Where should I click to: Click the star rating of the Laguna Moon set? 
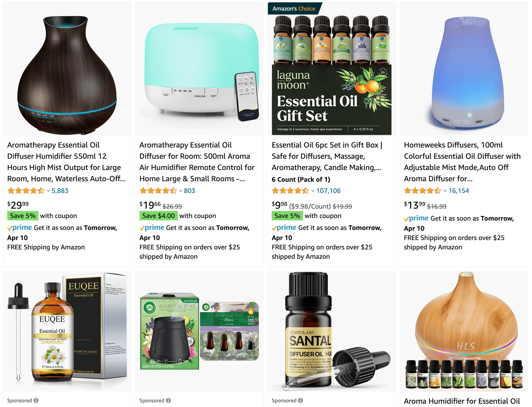coord(290,191)
